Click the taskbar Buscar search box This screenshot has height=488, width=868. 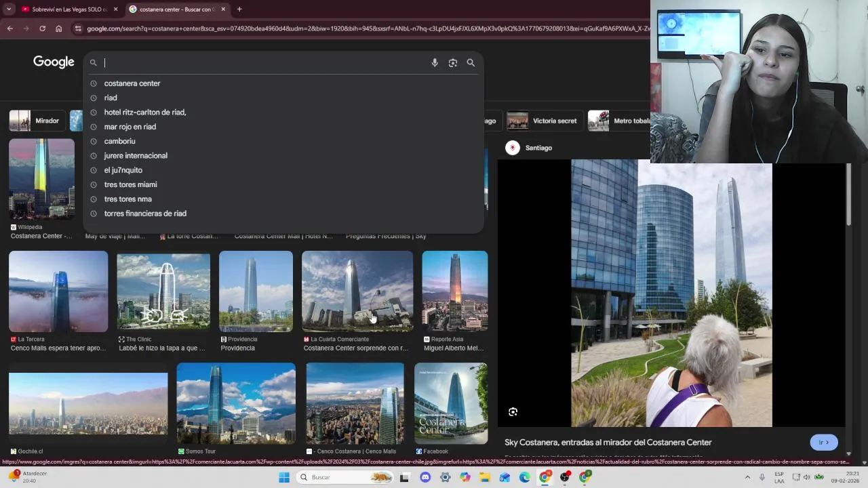(346, 477)
